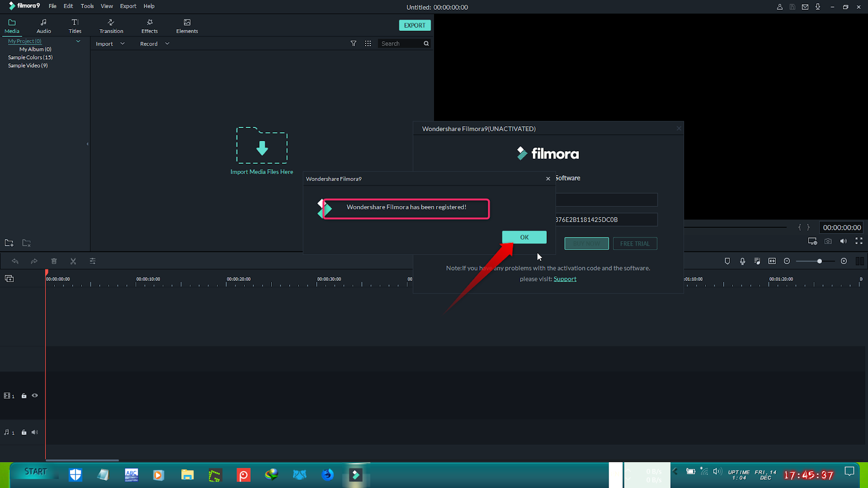Click the timeline zoom slider handle
868x488 pixels.
pos(819,261)
